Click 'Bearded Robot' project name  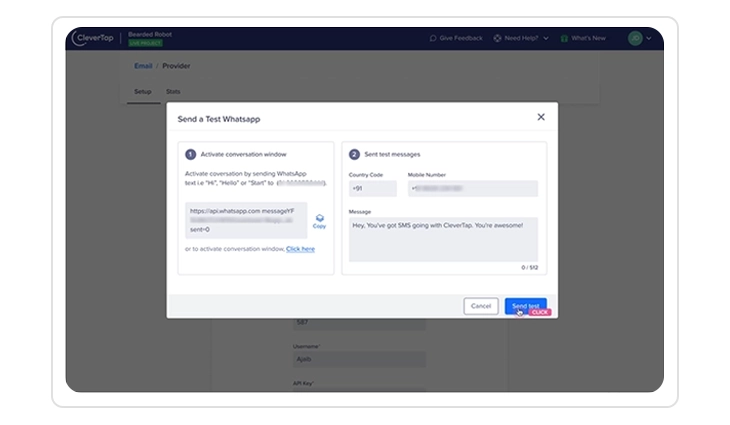click(150, 34)
